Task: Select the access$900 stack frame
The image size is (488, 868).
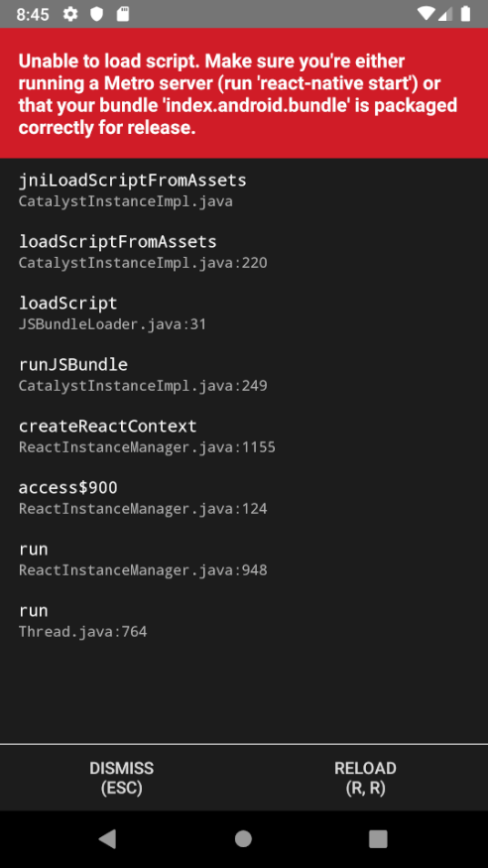Action: click(68, 488)
